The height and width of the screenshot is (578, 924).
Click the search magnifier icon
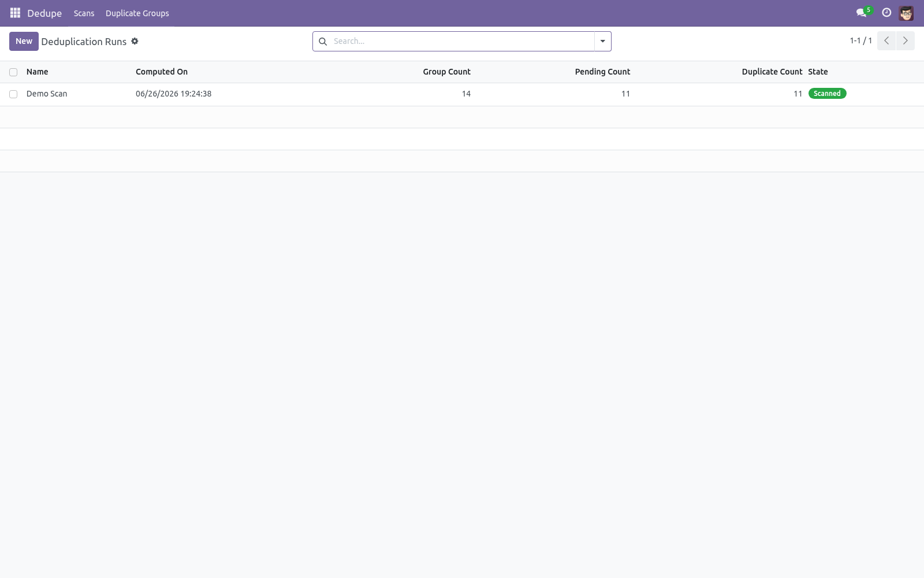coord(323,41)
